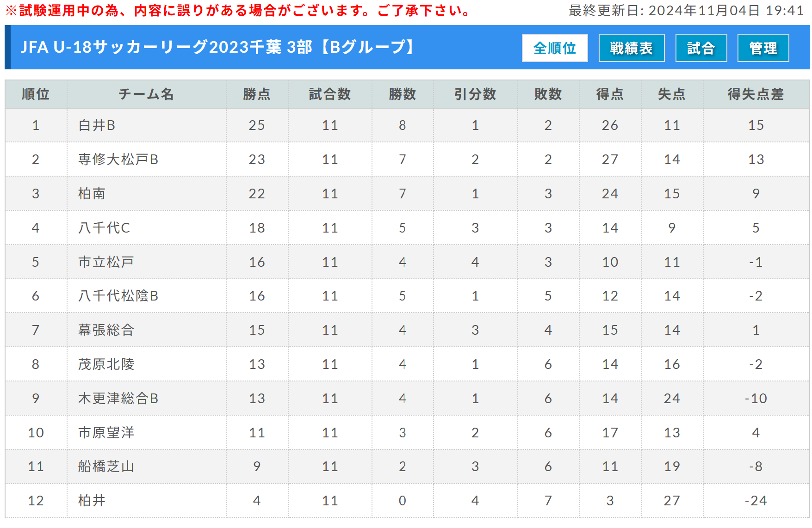Select the 船橋芝山 team row
The image size is (812, 528).
(x=407, y=467)
